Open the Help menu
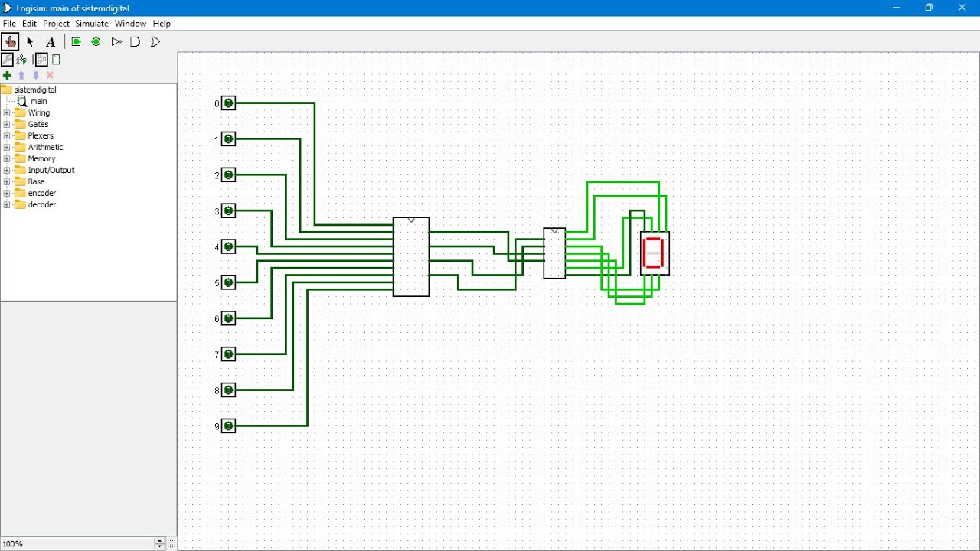 click(x=162, y=24)
